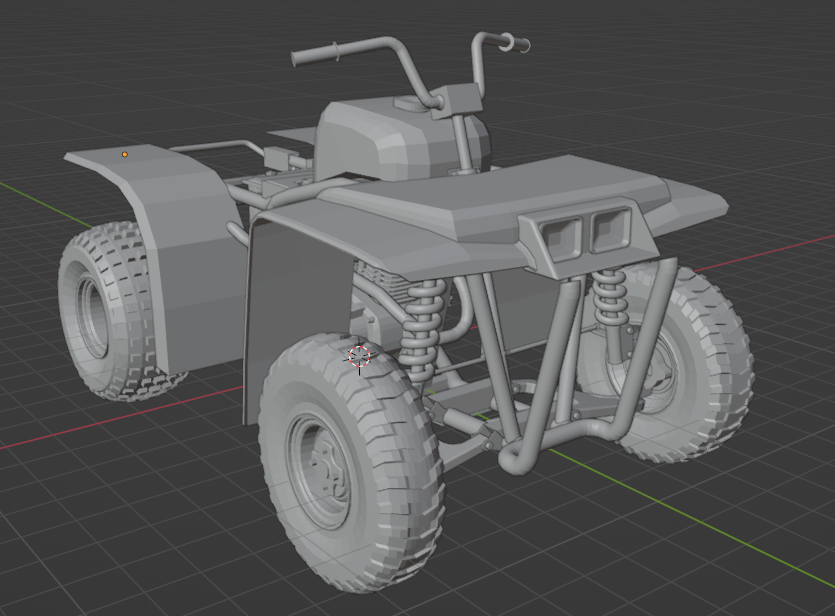Select the orange origin point on rear fender
The image size is (835, 616).
(125, 154)
